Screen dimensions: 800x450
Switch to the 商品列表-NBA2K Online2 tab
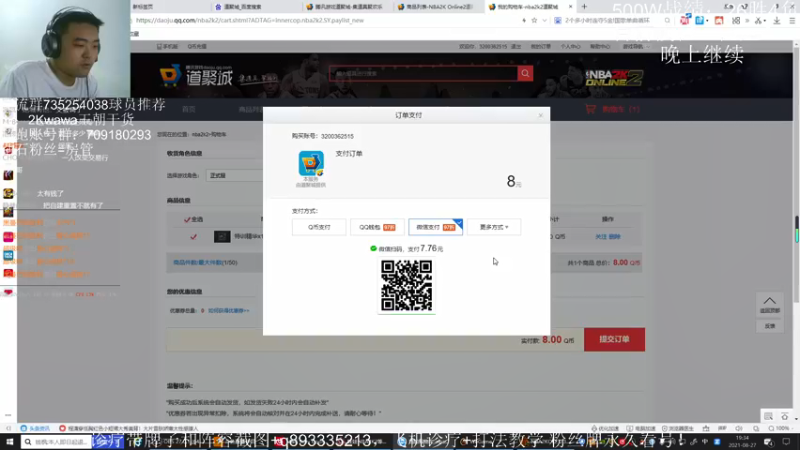[437, 7]
